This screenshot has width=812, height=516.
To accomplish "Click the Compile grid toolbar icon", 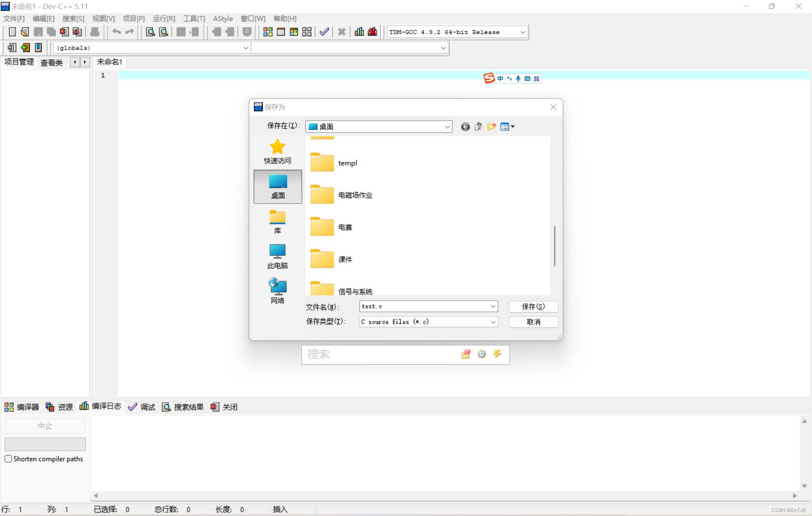I will tap(268, 32).
